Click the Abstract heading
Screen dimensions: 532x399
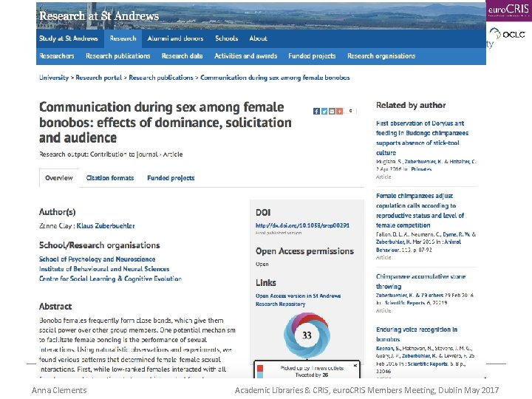point(55,307)
